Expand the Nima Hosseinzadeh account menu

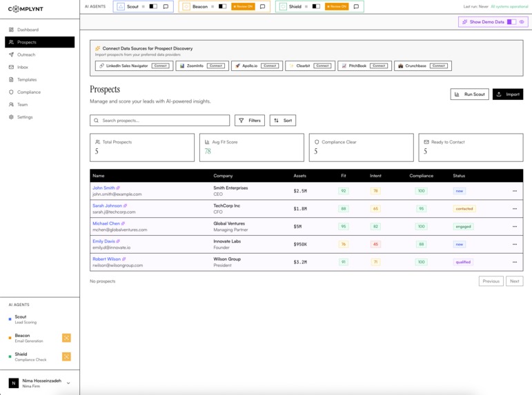pyautogui.click(x=68, y=383)
